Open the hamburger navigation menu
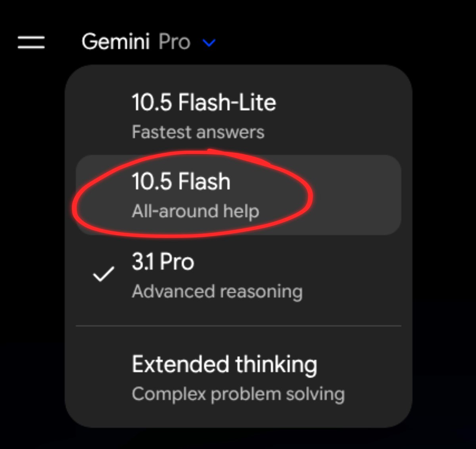Viewport: 476px width, 449px height. click(31, 42)
